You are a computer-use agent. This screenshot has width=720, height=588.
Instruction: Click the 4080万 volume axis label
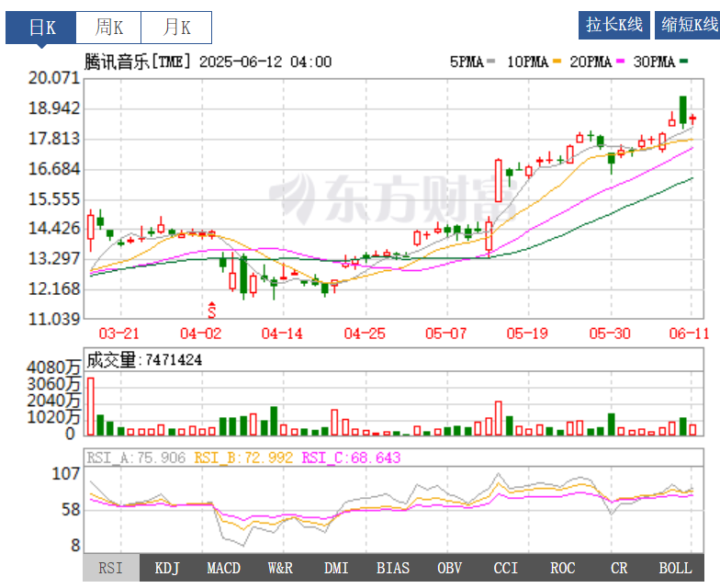pos(53,367)
